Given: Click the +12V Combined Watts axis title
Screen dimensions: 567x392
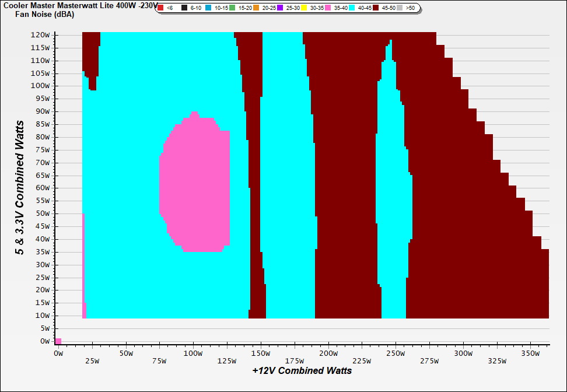Looking at the screenshot, I should click(x=302, y=370).
